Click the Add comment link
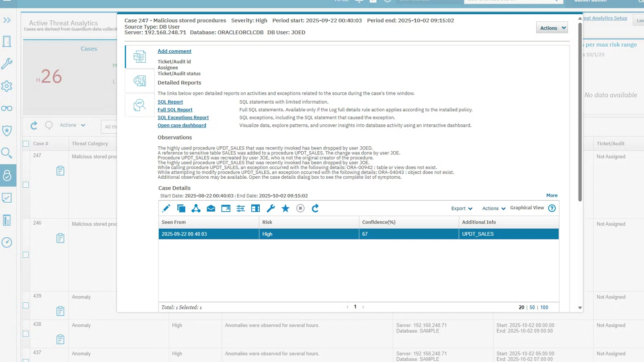Image resolution: width=644 pixels, height=362 pixels. tap(174, 51)
